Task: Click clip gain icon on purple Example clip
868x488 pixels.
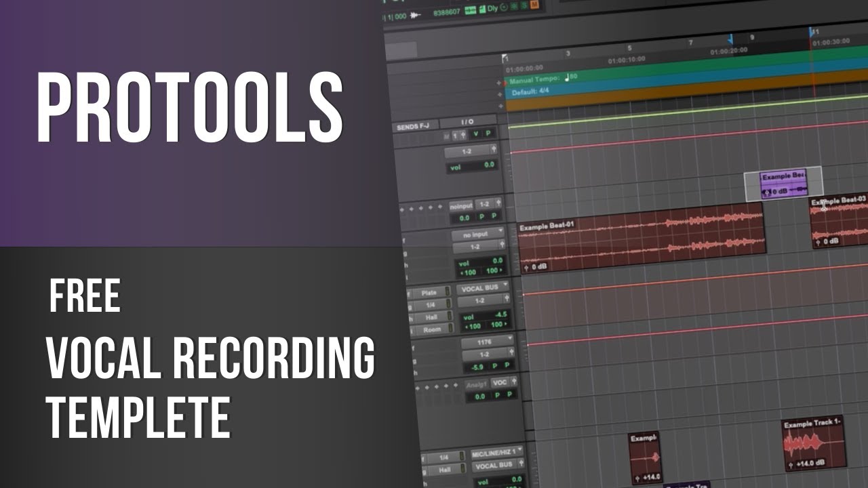Action: click(x=766, y=193)
